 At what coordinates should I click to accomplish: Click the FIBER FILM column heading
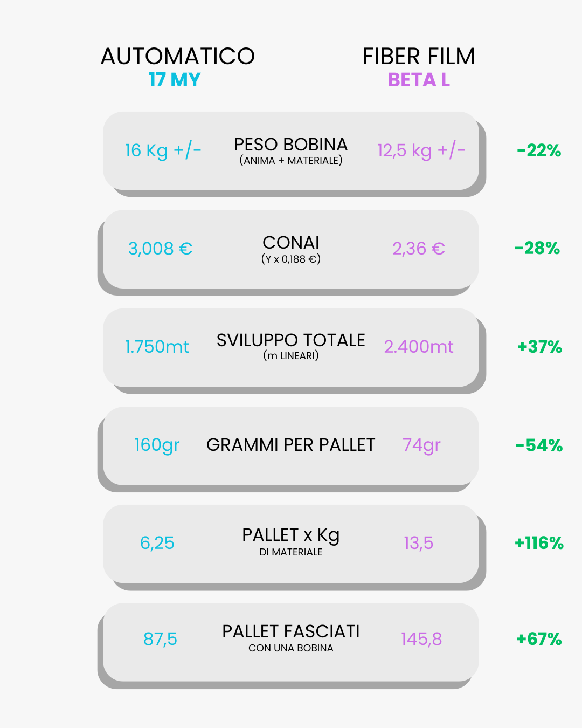click(x=419, y=57)
